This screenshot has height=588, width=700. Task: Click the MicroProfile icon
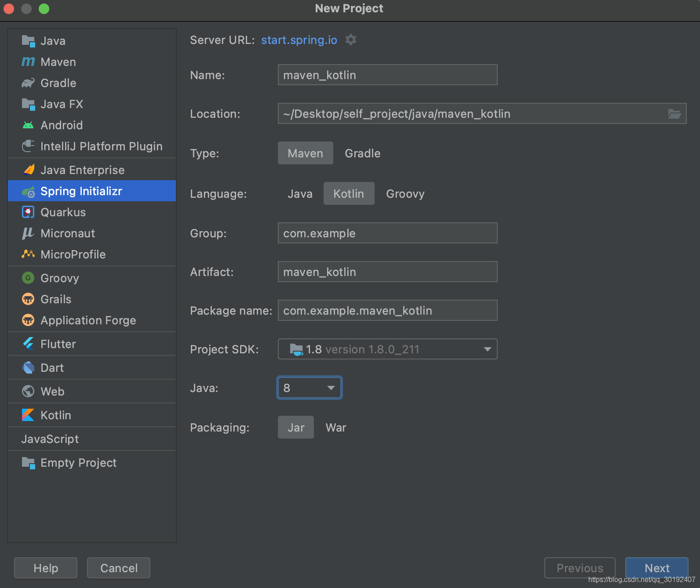point(28,254)
